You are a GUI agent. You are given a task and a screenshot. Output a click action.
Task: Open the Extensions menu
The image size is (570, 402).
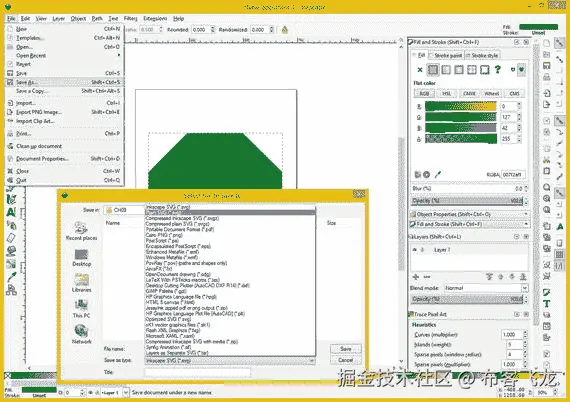click(155, 19)
